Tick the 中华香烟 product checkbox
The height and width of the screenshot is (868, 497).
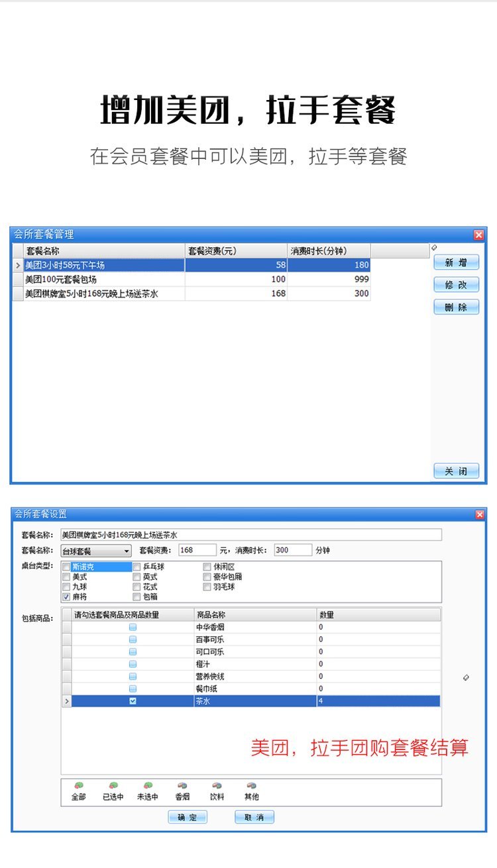(133, 627)
